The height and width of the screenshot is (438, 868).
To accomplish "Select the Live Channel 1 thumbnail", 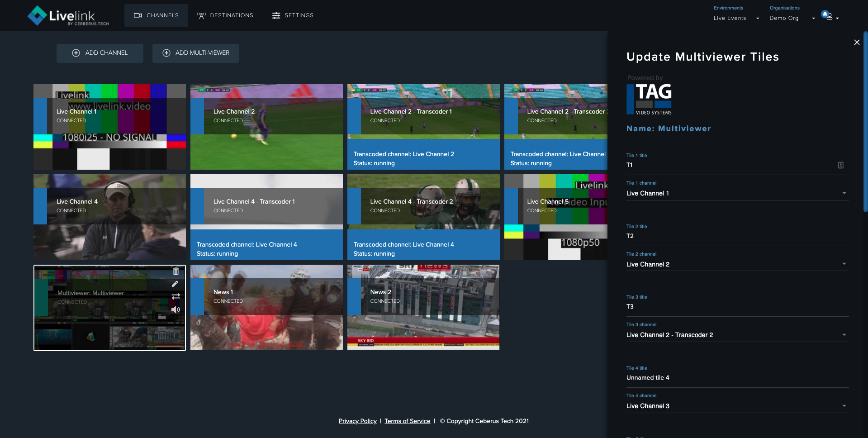I will pyautogui.click(x=109, y=127).
